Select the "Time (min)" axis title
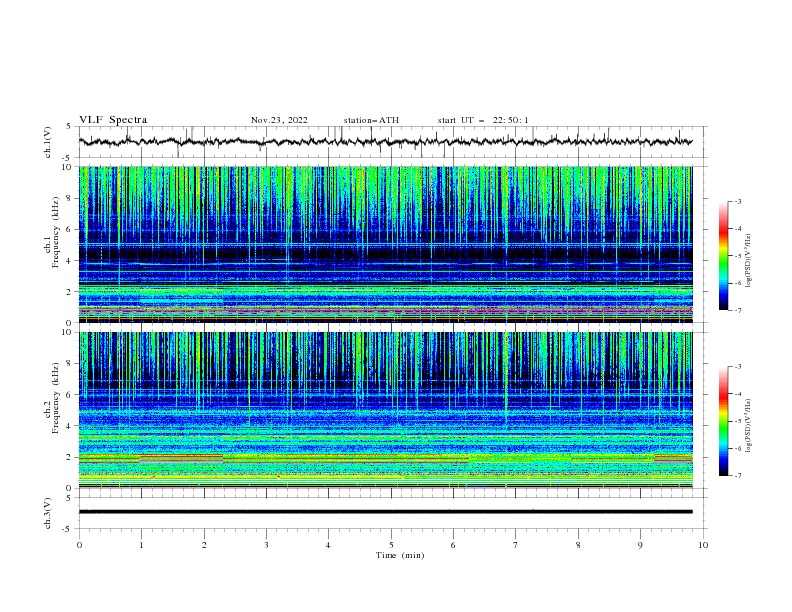 point(400,555)
